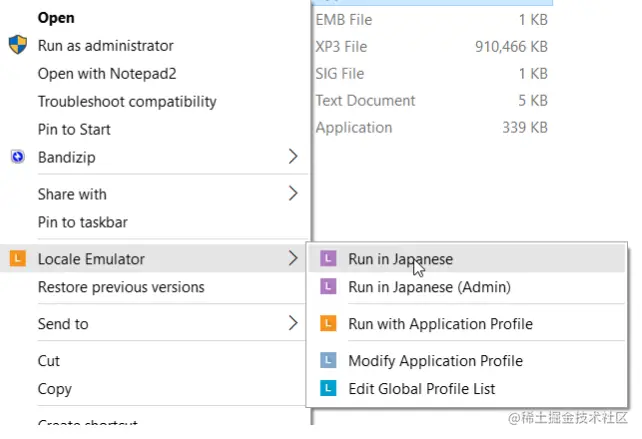
Task: Choose Restore previous versions
Action: [121, 287]
